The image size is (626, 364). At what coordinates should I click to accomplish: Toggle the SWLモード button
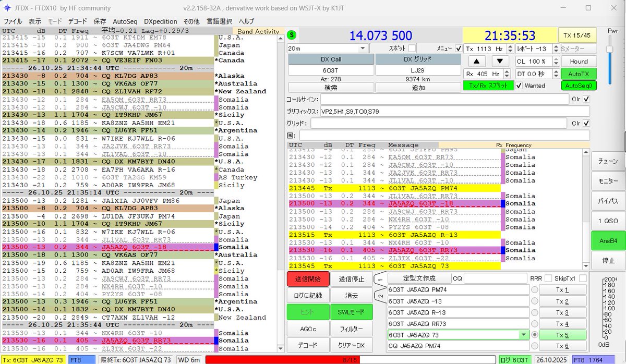tap(352, 312)
